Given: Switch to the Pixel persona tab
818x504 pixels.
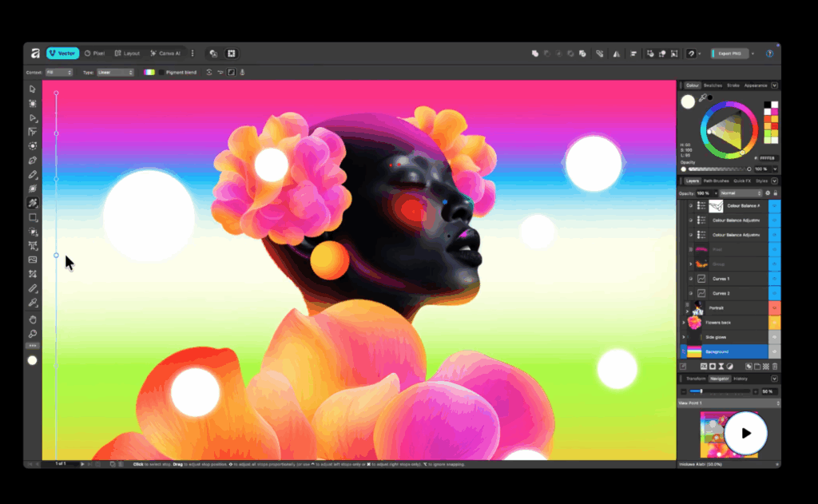Looking at the screenshot, I should [x=94, y=53].
